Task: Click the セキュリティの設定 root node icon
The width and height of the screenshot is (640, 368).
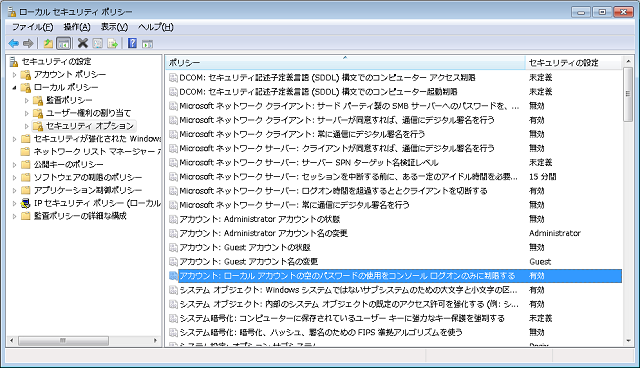Action: coord(14,62)
